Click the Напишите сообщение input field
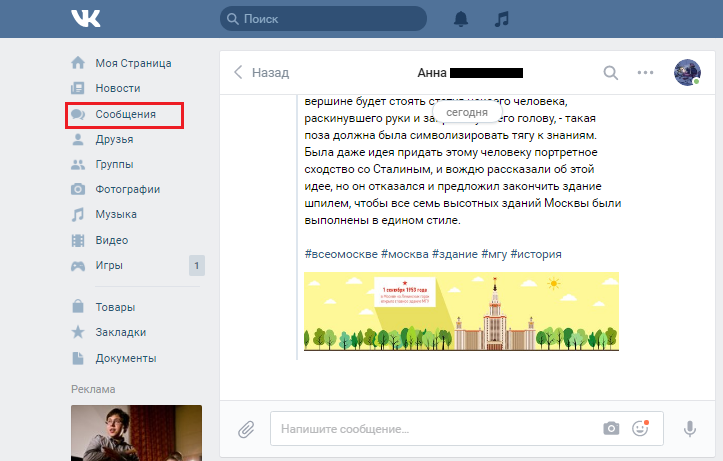The image size is (723, 461). 435,429
